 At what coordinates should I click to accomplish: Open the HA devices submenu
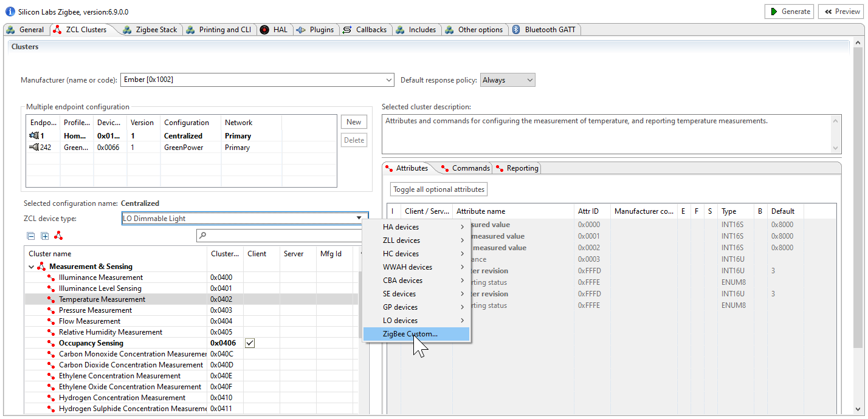tap(416, 227)
